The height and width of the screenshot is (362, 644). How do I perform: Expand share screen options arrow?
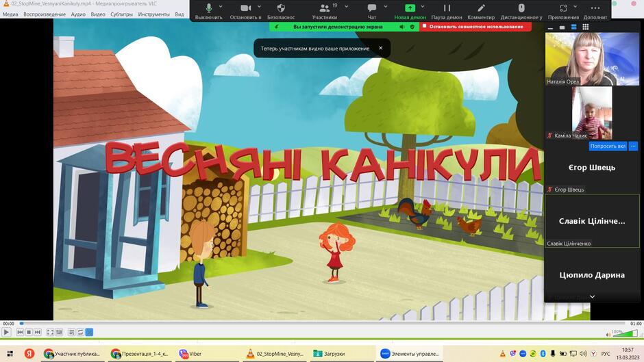tap(423, 7)
